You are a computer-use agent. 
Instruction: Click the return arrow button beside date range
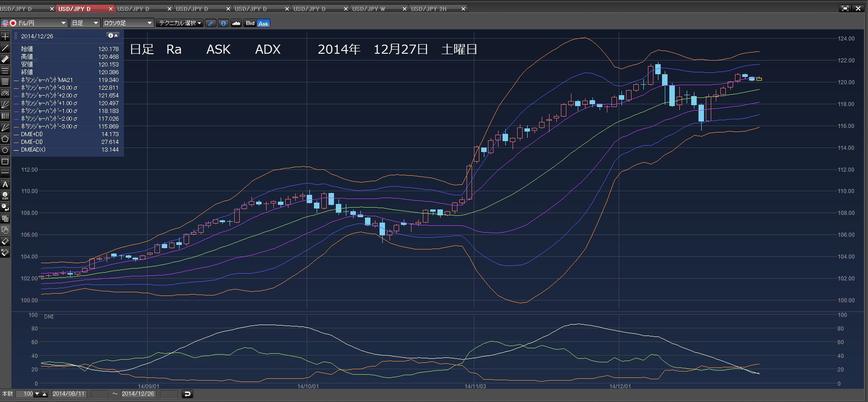(187, 394)
